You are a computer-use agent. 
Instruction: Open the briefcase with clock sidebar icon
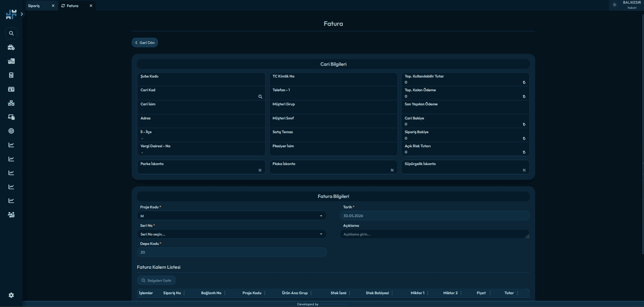pyautogui.click(x=11, y=47)
